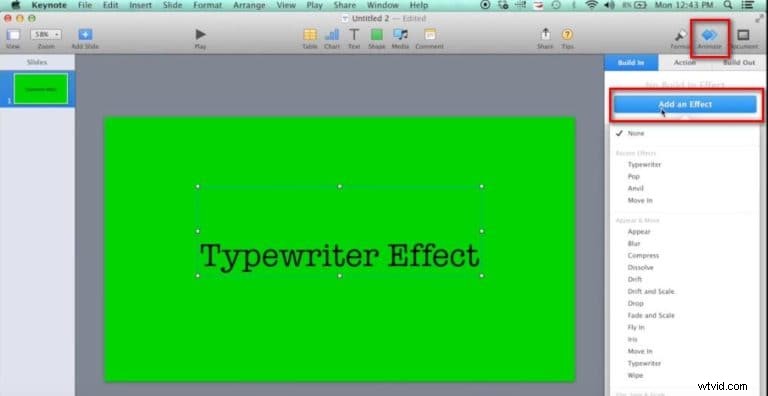
Task: Select slide 1 thumbnail in navigator
Action: pyautogui.click(x=41, y=89)
